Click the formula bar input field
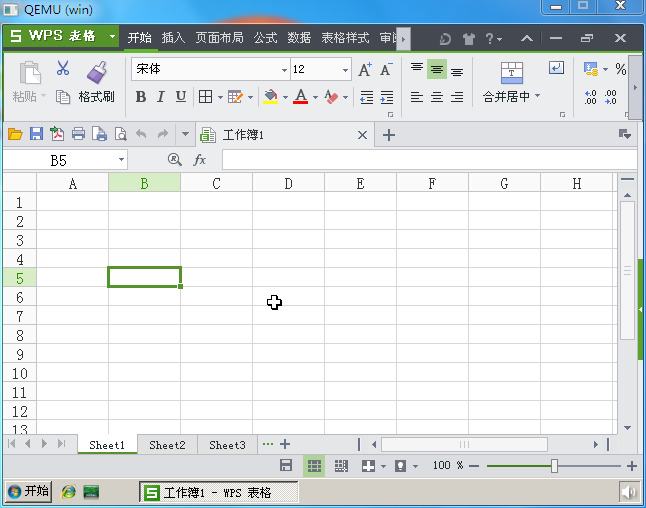The image size is (646, 508). click(x=429, y=159)
